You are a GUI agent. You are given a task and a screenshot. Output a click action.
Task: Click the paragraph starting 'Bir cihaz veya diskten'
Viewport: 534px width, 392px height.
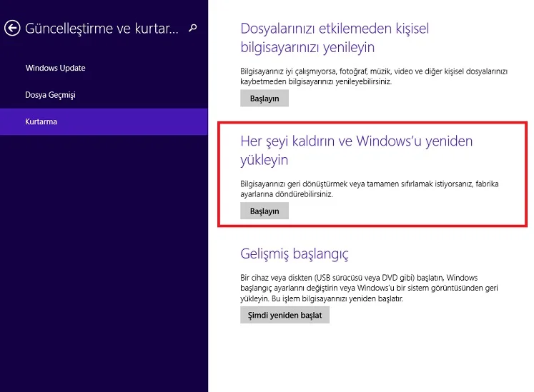click(x=369, y=288)
